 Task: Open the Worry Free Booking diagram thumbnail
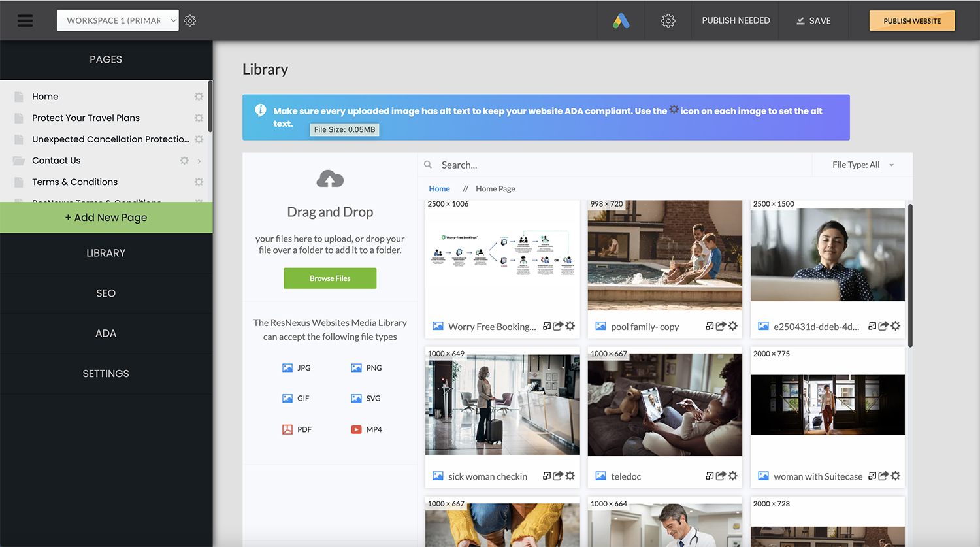click(x=502, y=256)
